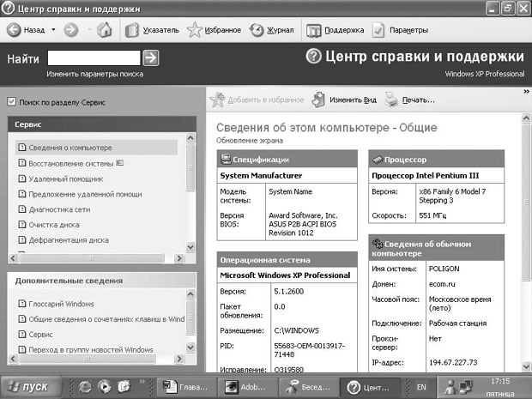The width and height of the screenshot is (532, 399).
Task: Click the network computers tray icon
Action: 465,386
